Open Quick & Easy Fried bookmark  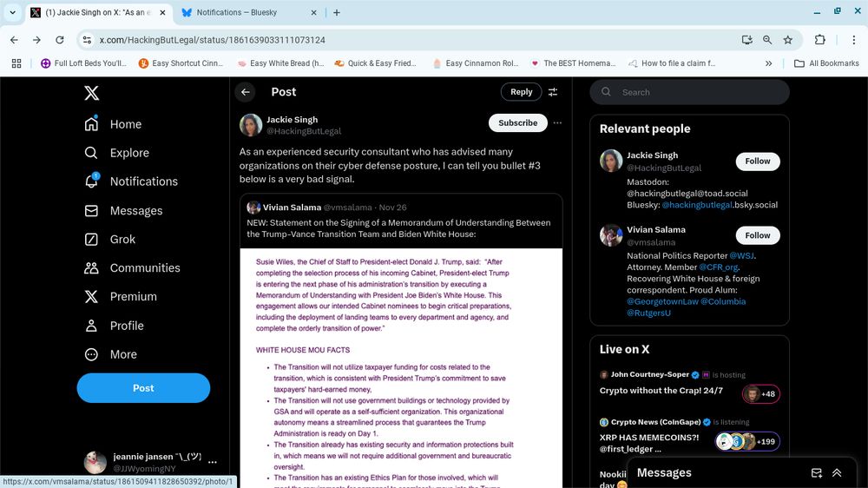click(x=375, y=63)
